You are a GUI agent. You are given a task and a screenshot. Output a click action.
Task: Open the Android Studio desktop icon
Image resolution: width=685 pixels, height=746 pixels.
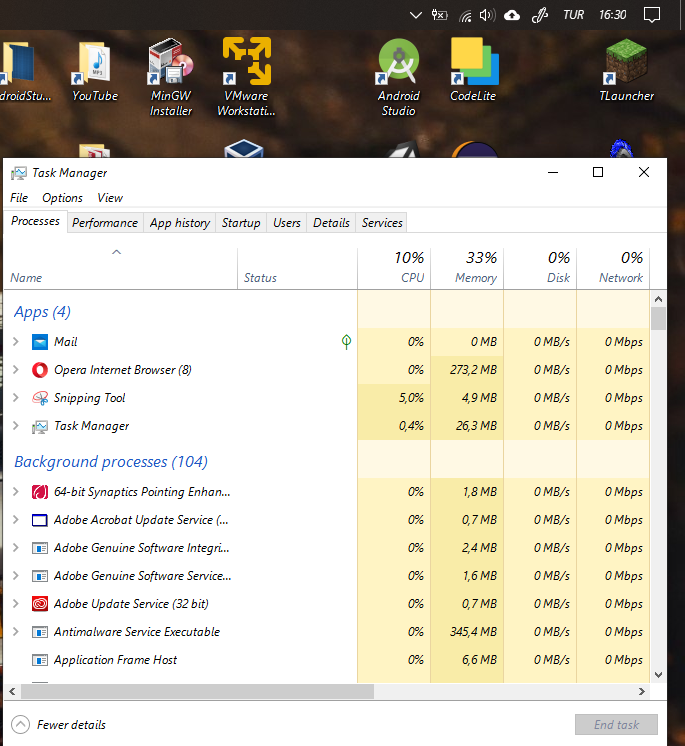(399, 78)
